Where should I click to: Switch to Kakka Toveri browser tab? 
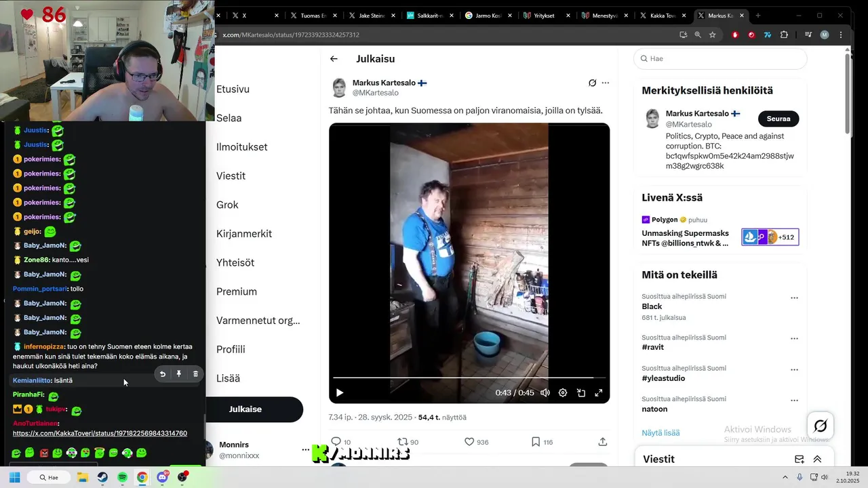(x=657, y=15)
